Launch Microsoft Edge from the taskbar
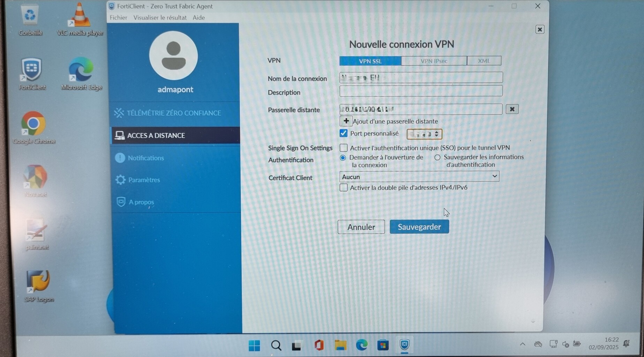The image size is (644, 357). tap(362, 345)
